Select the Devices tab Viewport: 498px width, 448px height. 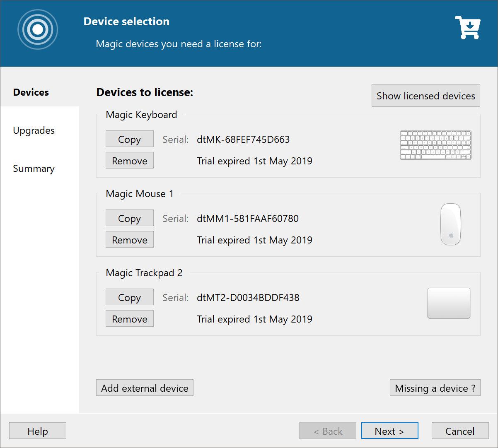coord(31,92)
